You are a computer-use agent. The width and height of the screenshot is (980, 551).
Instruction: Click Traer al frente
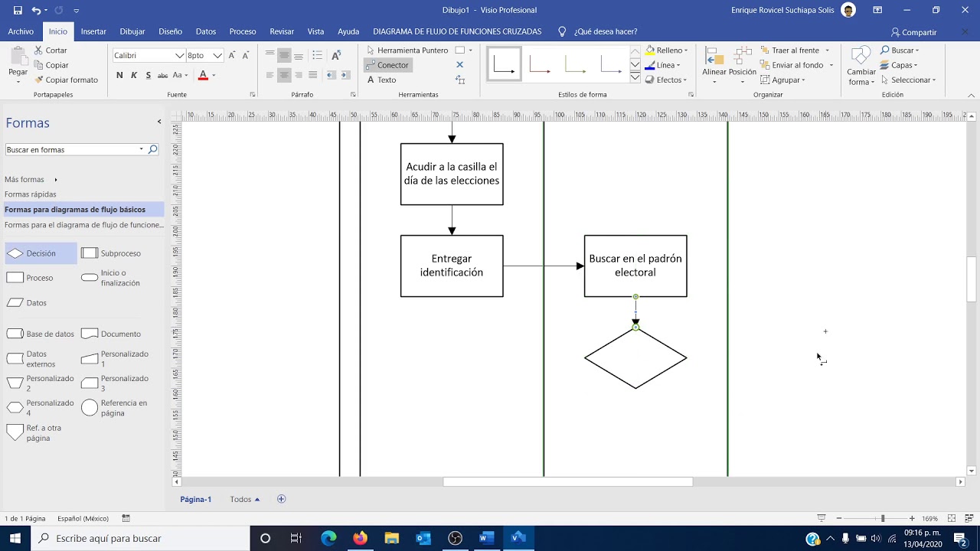point(795,51)
